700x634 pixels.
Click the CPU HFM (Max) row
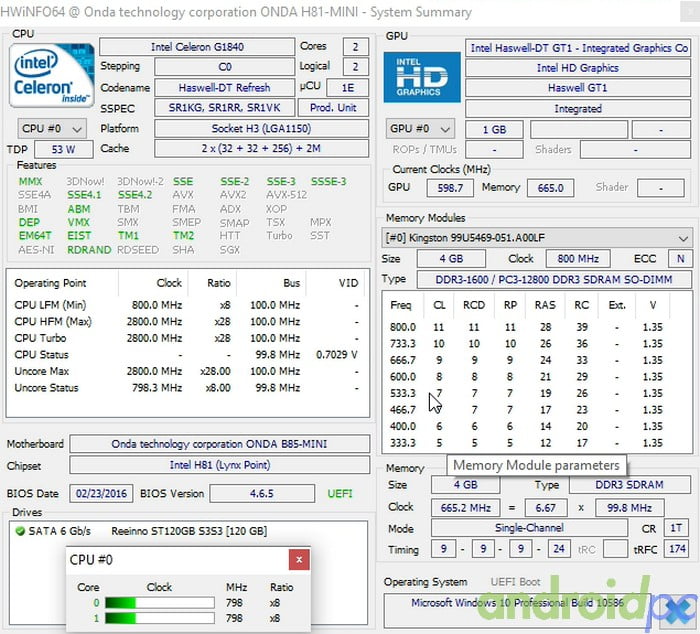(187, 322)
